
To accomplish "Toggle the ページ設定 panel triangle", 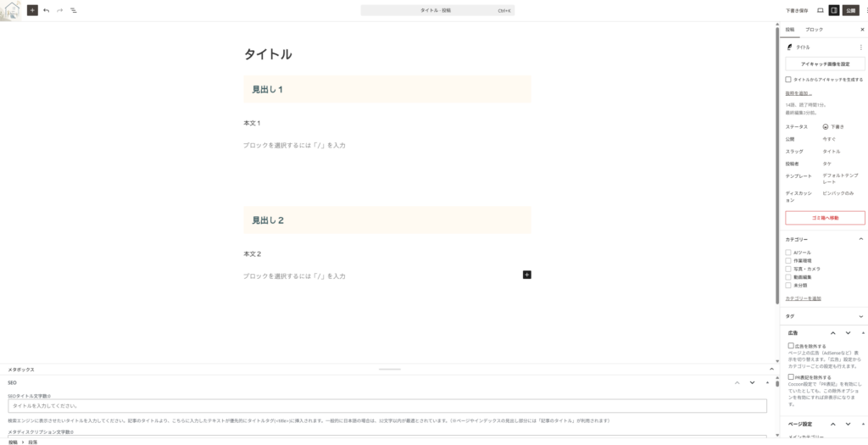I will pyautogui.click(x=863, y=424).
